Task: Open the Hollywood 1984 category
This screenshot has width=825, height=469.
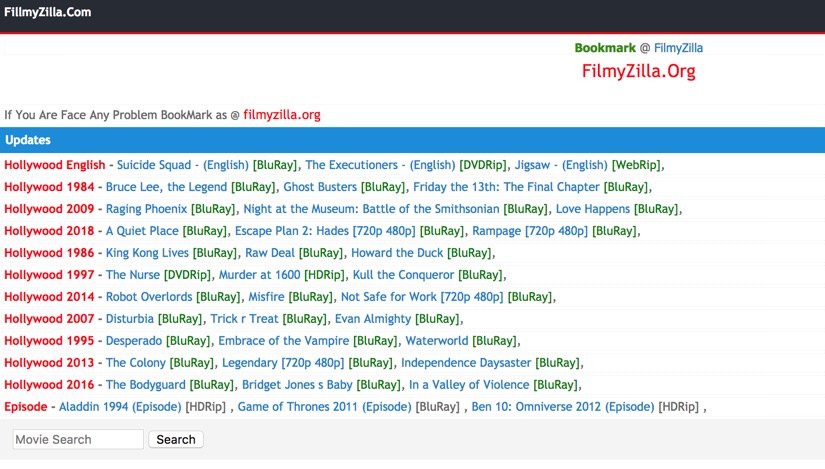Action: [49, 187]
